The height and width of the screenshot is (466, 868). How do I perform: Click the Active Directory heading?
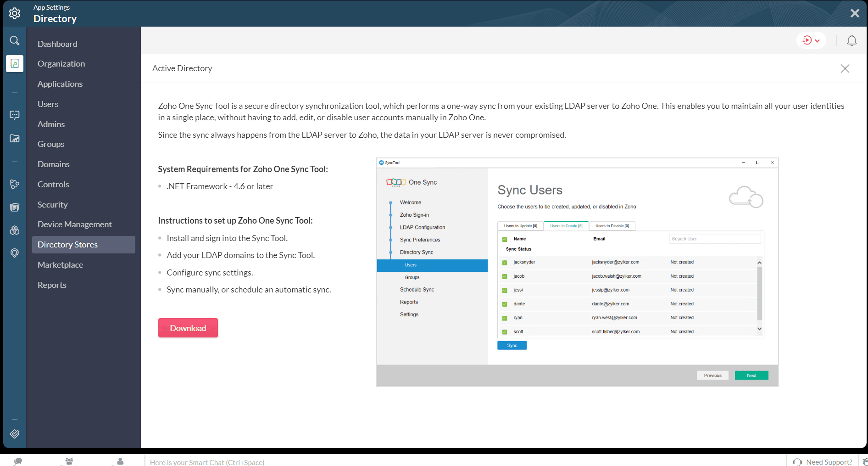click(x=182, y=68)
